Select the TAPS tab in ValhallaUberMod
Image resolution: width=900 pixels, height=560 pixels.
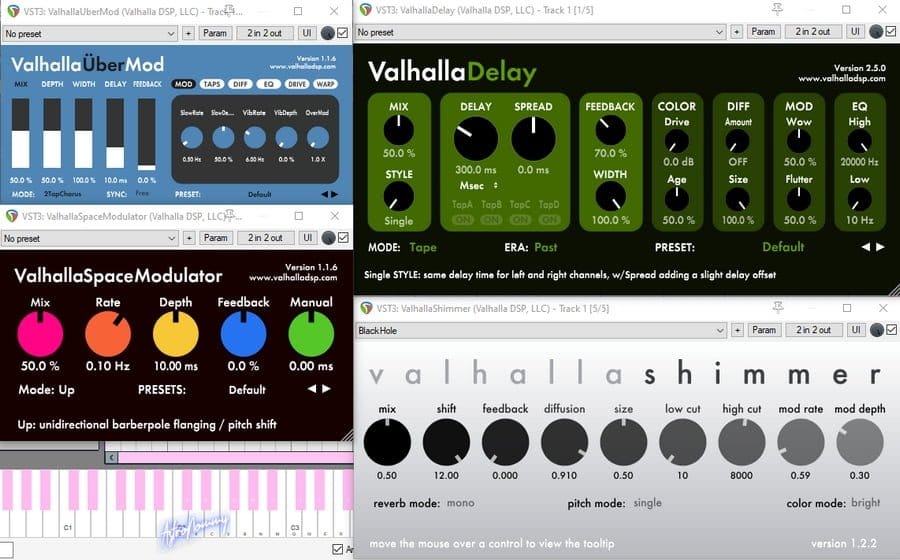pyautogui.click(x=212, y=84)
